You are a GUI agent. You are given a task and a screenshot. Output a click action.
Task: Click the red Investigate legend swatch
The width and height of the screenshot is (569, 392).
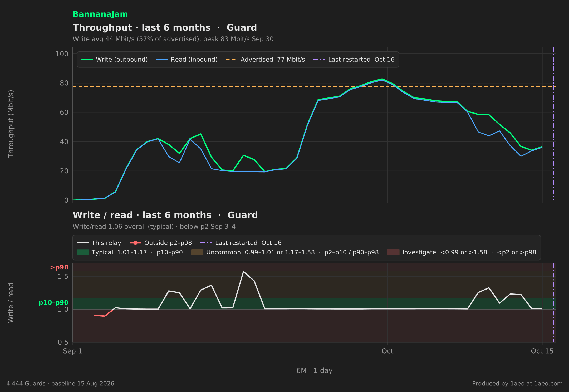pyautogui.click(x=393, y=252)
